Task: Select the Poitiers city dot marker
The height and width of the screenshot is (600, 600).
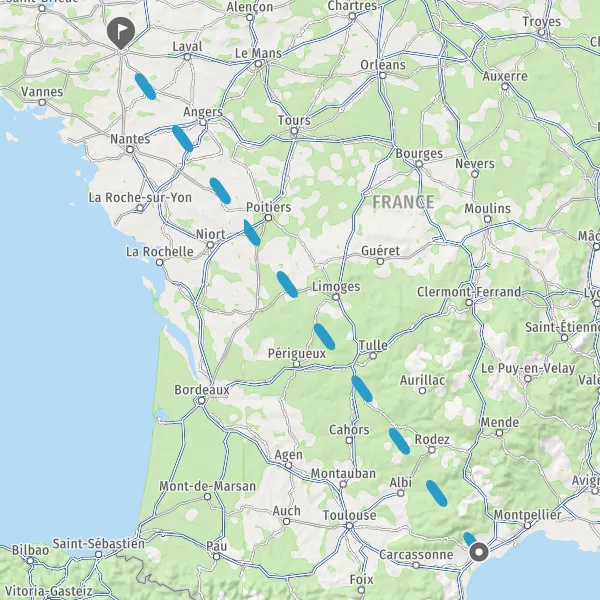Action: click(269, 218)
